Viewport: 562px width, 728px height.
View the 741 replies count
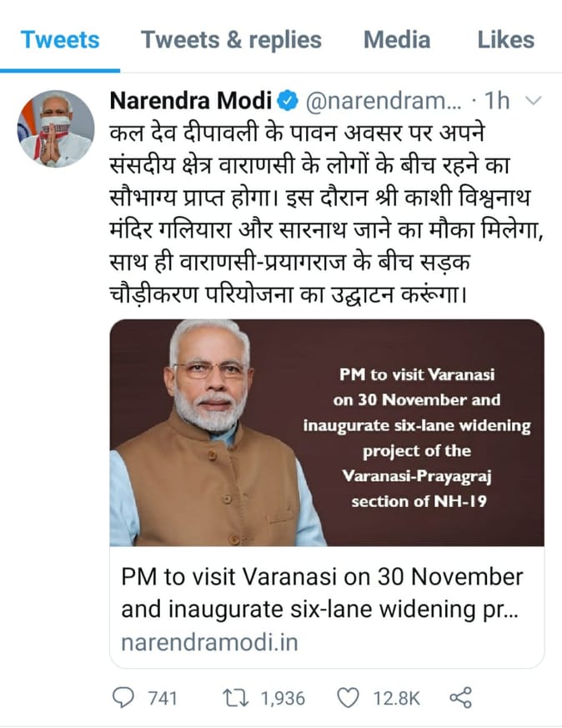click(x=163, y=698)
